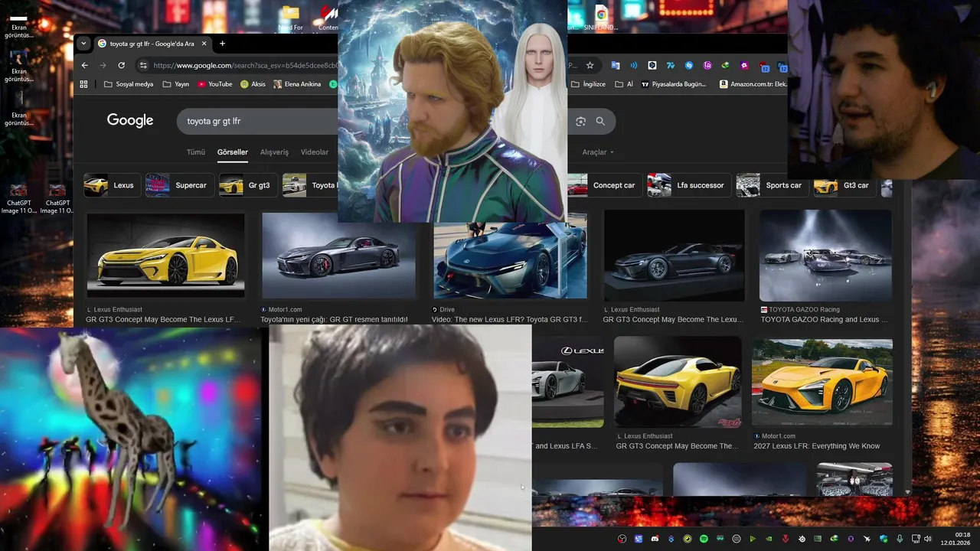Open the '2027 Lexus LFR' yellow car thumbnail
The image size is (980, 551).
pos(822,382)
